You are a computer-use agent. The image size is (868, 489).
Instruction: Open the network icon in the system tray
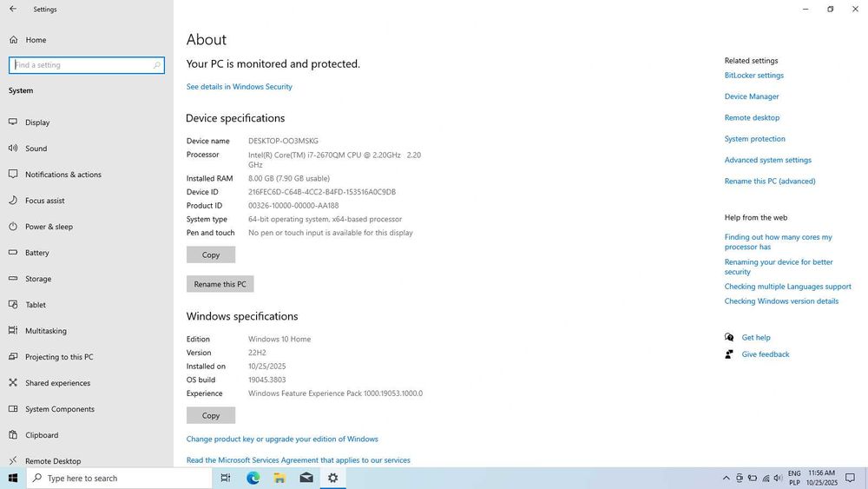click(x=766, y=478)
